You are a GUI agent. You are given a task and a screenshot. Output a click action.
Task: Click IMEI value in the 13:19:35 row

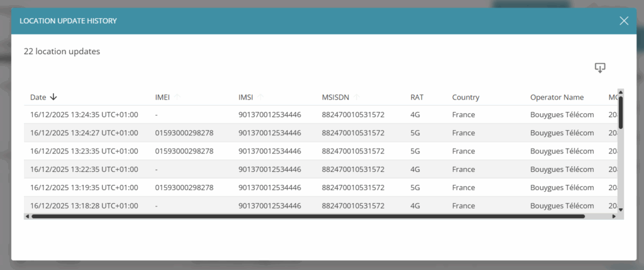[x=184, y=188]
